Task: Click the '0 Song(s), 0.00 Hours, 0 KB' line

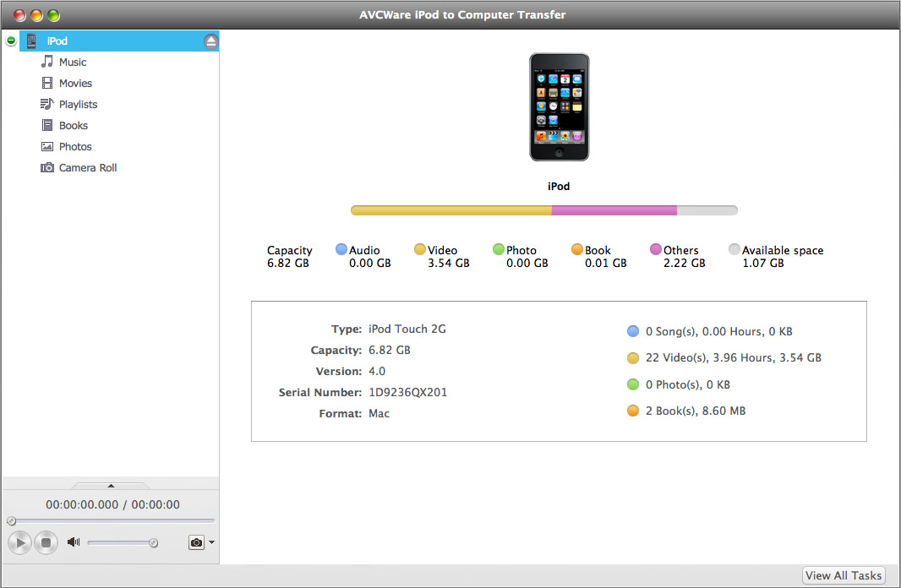Action: (x=718, y=331)
